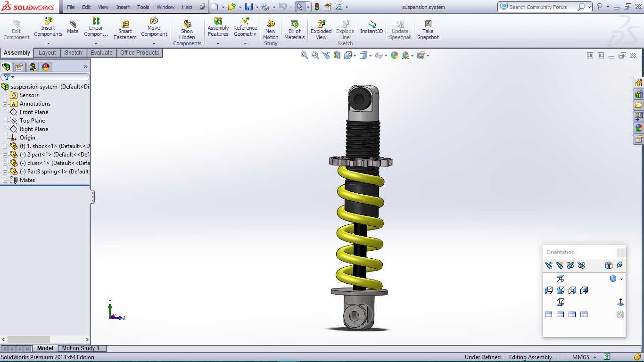644x362 pixels.
Task: Select Front Plane in the tree
Action: tap(34, 112)
